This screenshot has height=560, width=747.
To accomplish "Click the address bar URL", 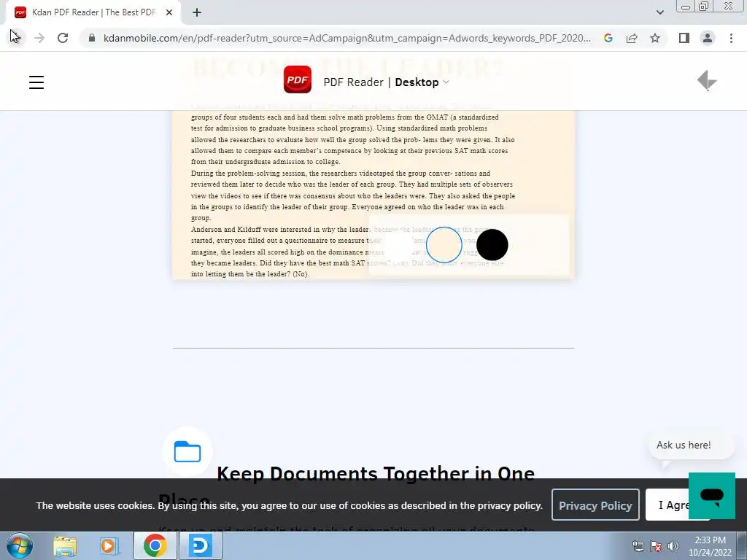I will [347, 38].
